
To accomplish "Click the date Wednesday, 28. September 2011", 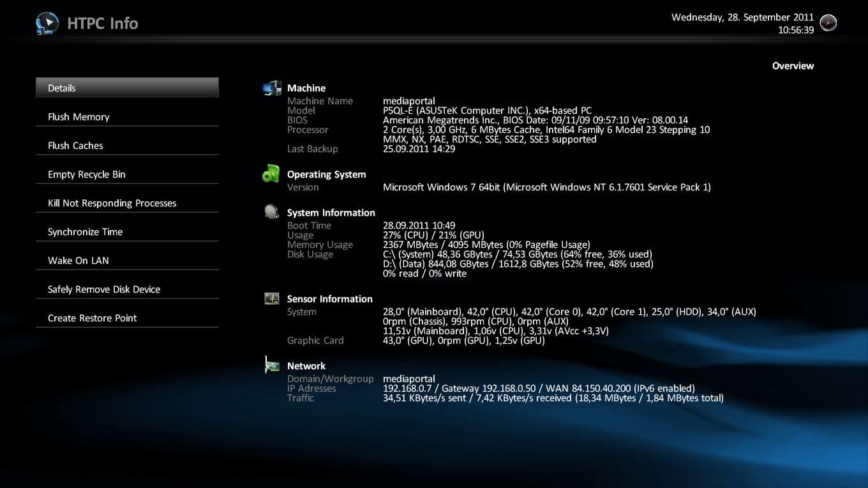I will click(742, 18).
